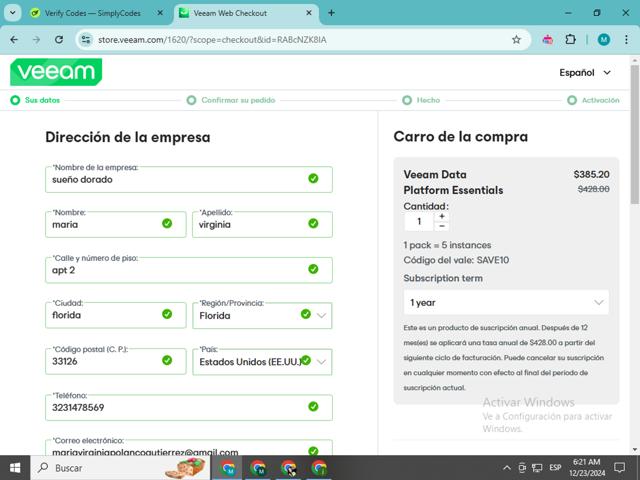Edit the Calle y número de piso field
This screenshot has height=480, width=640.
pos(189,270)
